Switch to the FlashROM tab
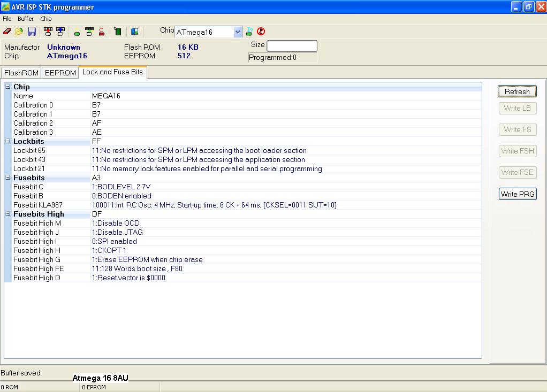 21,73
